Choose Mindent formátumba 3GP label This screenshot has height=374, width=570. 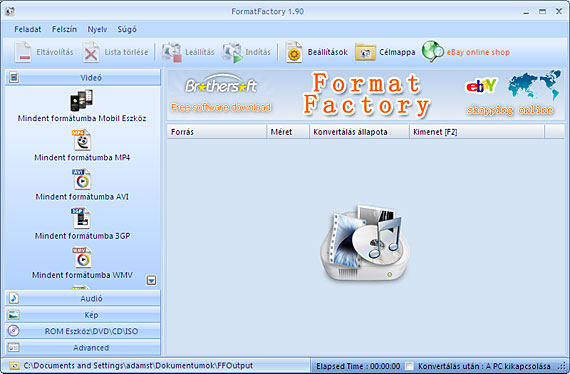click(x=83, y=236)
